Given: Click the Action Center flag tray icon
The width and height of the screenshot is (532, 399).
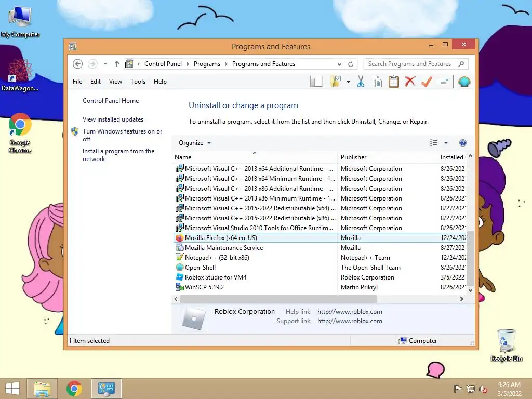Looking at the screenshot, I should [x=458, y=389].
